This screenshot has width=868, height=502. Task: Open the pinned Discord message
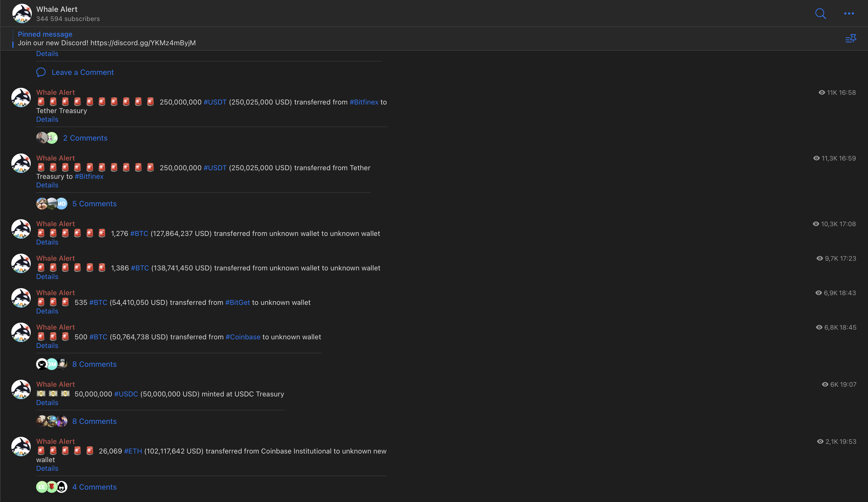tap(107, 39)
